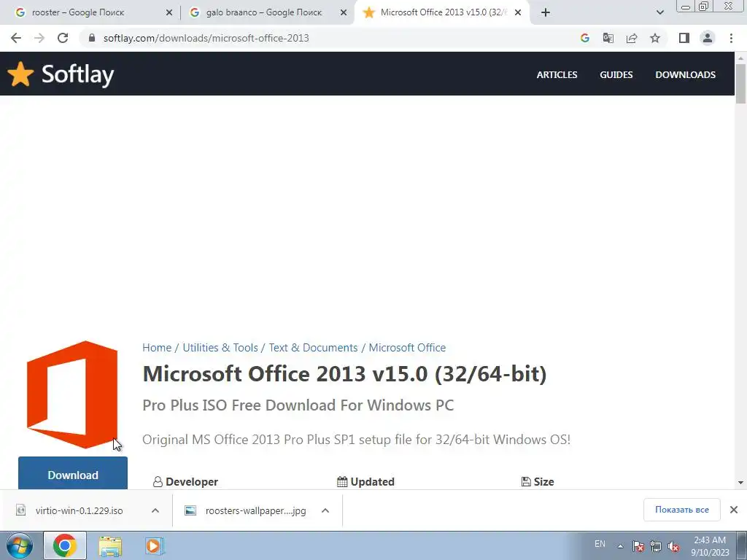Open the tab search chevron
This screenshot has height=560, width=747.
click(659, 13)
